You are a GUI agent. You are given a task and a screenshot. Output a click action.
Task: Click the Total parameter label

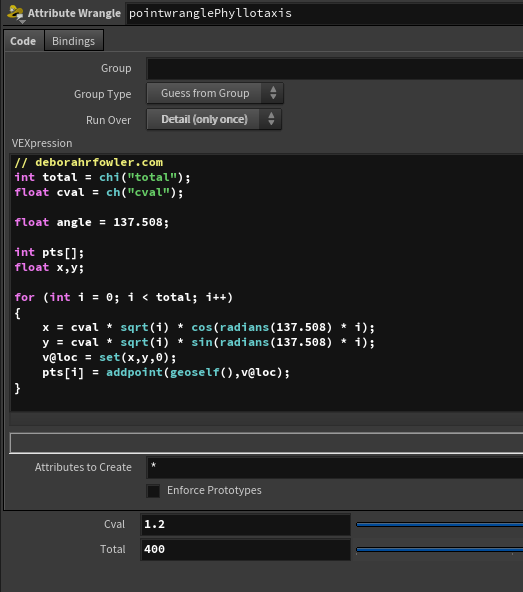point(113,549)
